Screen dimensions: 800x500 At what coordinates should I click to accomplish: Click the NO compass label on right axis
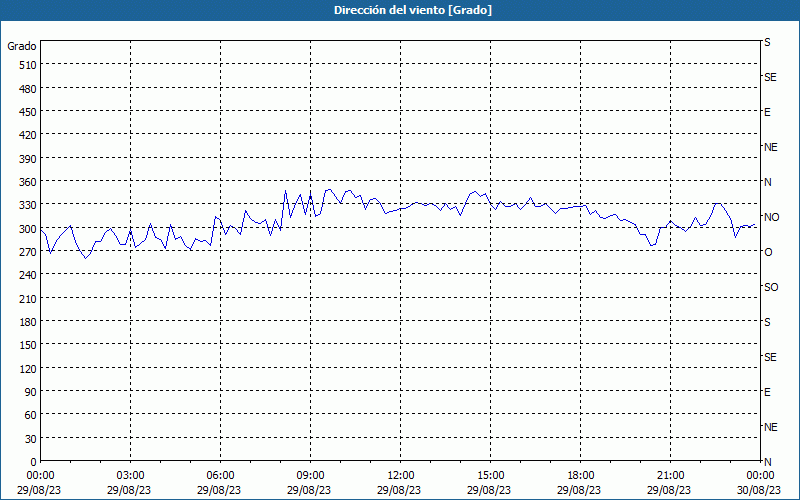[x=771, y=217]
